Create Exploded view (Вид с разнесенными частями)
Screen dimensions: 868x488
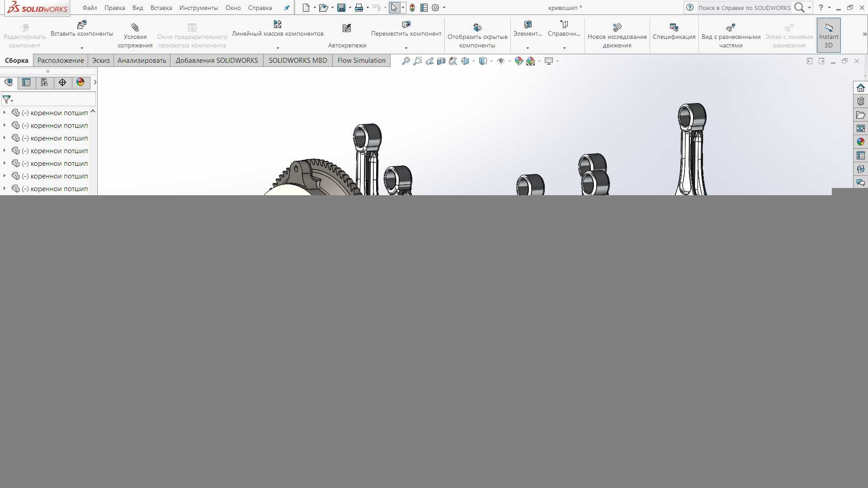click(731, 36)
